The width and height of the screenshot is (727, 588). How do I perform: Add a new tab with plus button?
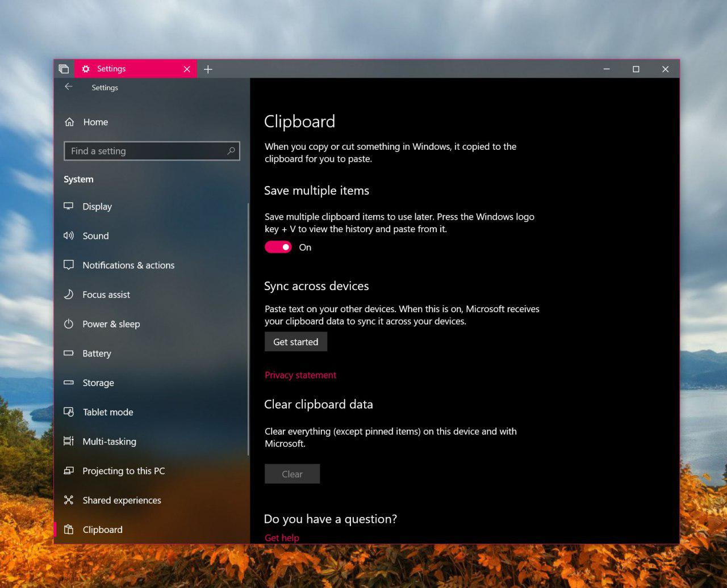tap(208, 69)
